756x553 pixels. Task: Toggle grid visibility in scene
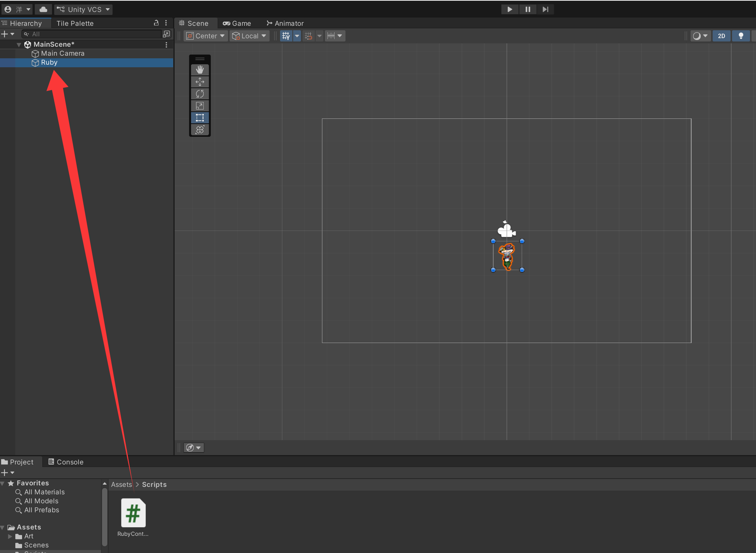click(x=286, y=36)
